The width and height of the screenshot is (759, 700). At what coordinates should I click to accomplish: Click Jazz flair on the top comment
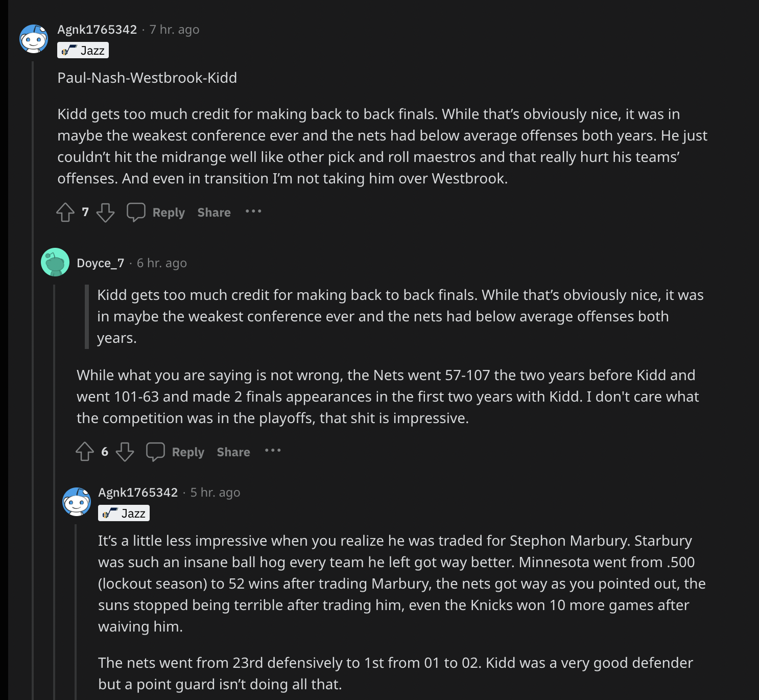click(x=83, y=51)
